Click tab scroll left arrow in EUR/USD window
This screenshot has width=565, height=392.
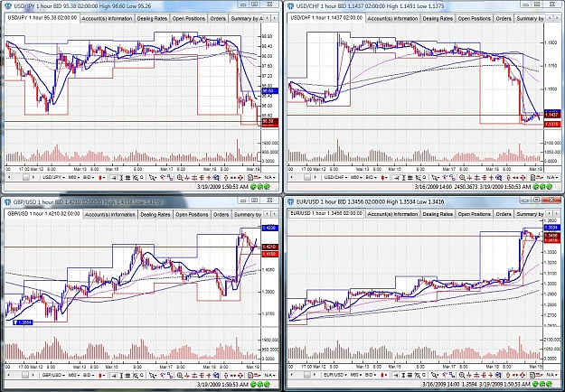click(x=550, y=214)
